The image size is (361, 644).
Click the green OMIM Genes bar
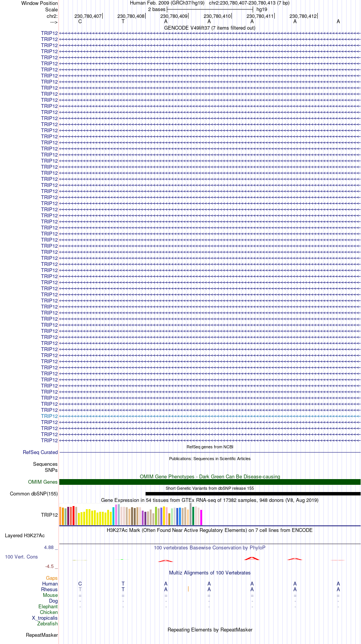coord(210,482)
